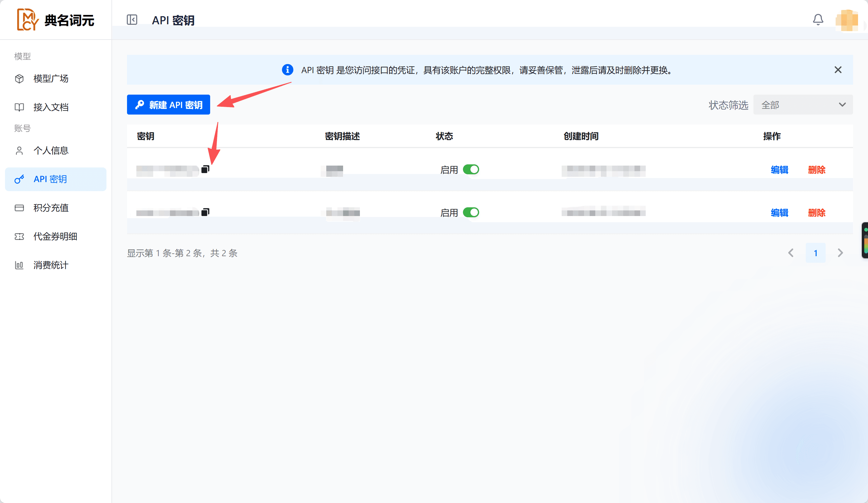Open 积分充值 page
Image resolution: width=868 pixels, height=503 pixels.
[56, 208]
